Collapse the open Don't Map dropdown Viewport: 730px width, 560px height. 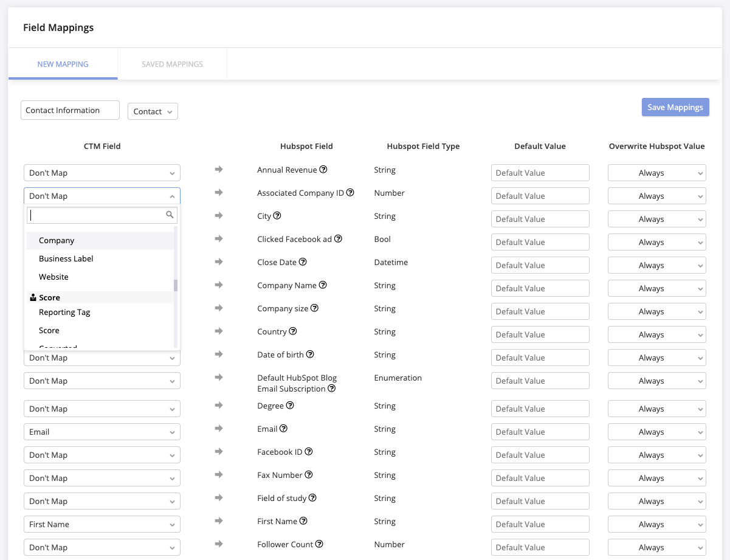[x=172, y=196]
